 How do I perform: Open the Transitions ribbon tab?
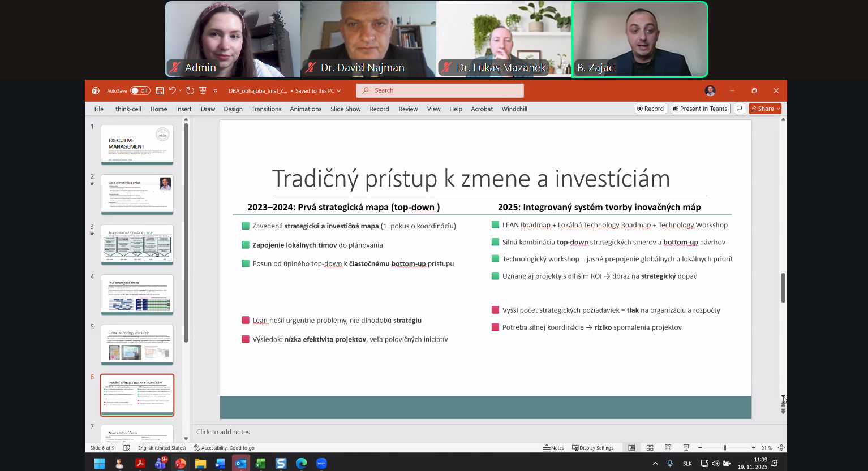point(266,109)
